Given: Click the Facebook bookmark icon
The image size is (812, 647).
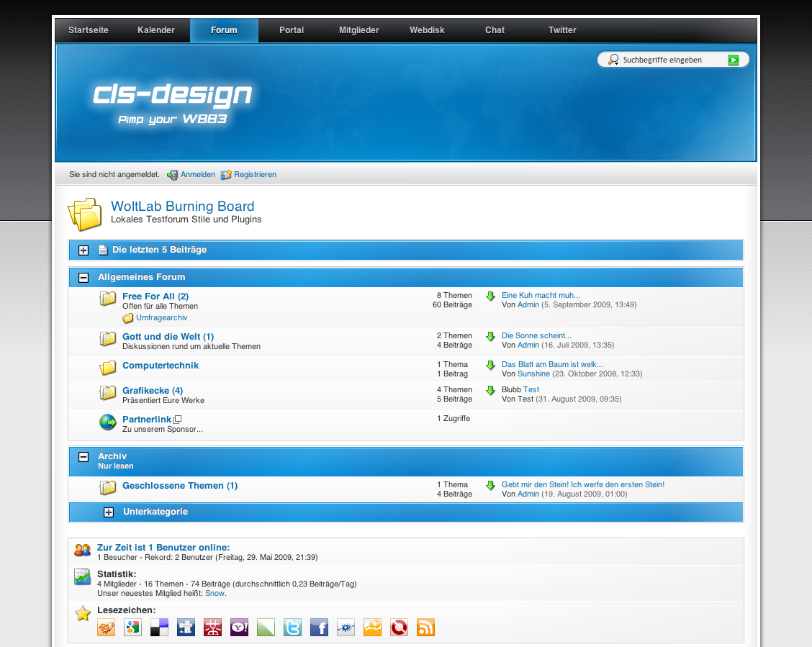Looking at the screenshot, I should click(x=319, y=628).
